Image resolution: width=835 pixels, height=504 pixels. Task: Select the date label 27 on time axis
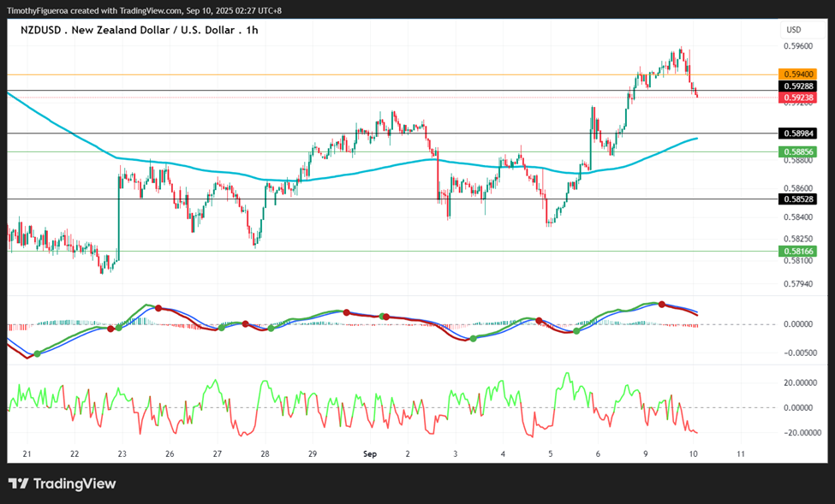coord(218,454)
